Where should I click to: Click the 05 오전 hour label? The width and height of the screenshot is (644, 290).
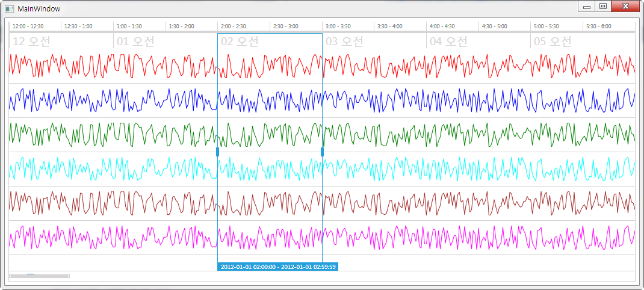pyautogui.click(x=553, y=42)
